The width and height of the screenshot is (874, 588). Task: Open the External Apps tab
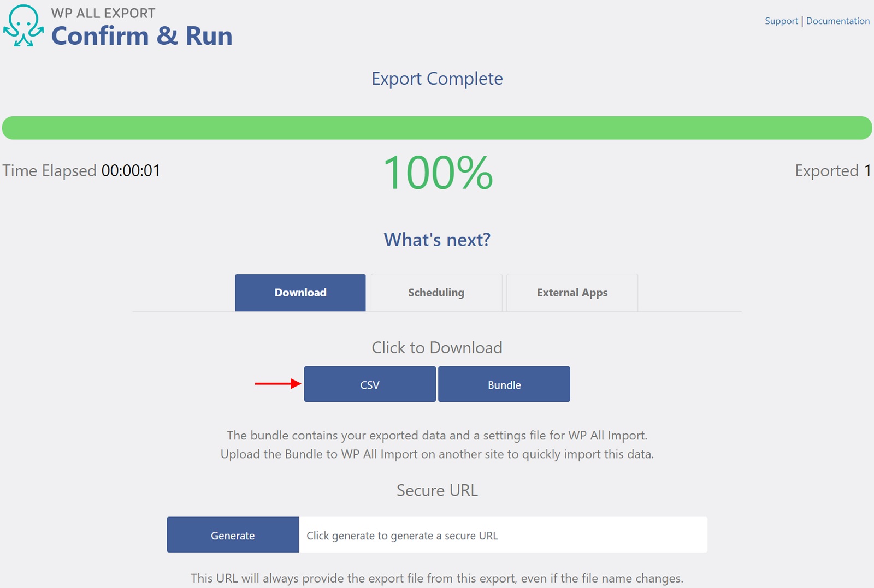(572, 293)
